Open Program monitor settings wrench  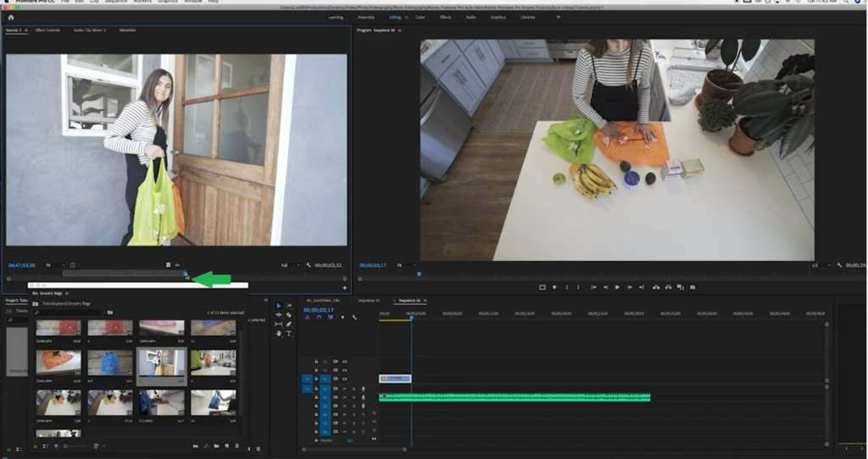[x=839, y=265]
